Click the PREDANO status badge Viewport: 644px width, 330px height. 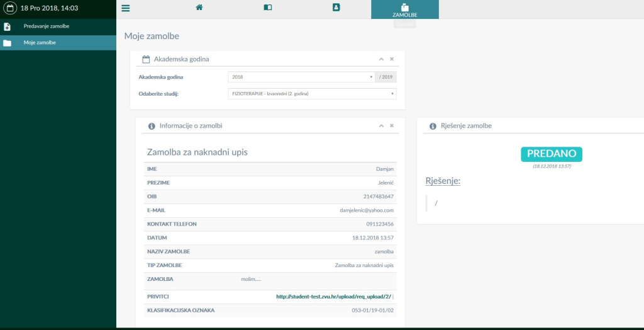[x=551, y=154]
